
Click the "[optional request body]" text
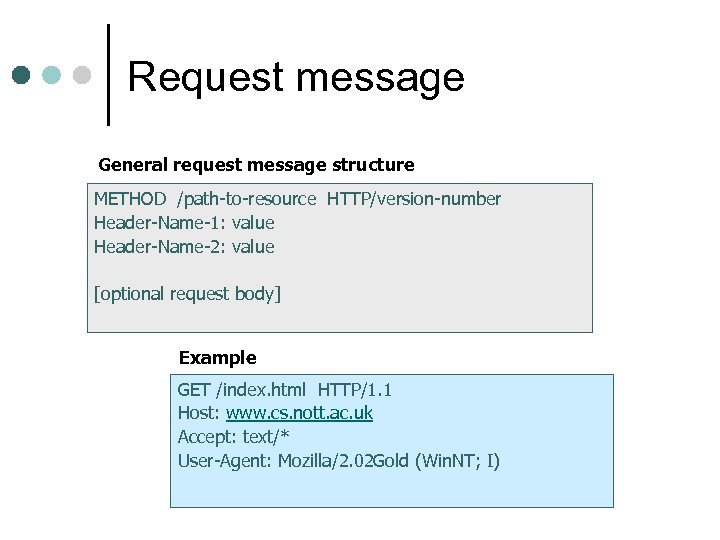[x=187, y=294]
